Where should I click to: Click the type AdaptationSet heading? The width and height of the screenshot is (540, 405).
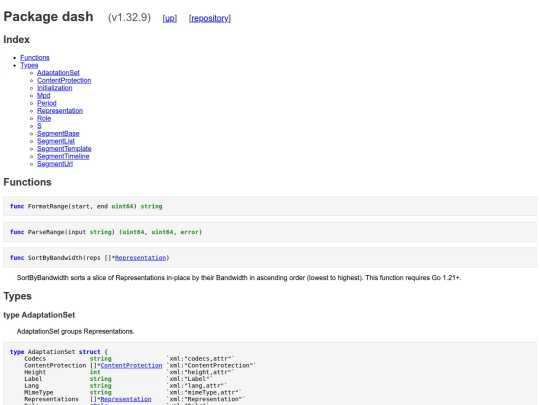click(x=39, y=315)
